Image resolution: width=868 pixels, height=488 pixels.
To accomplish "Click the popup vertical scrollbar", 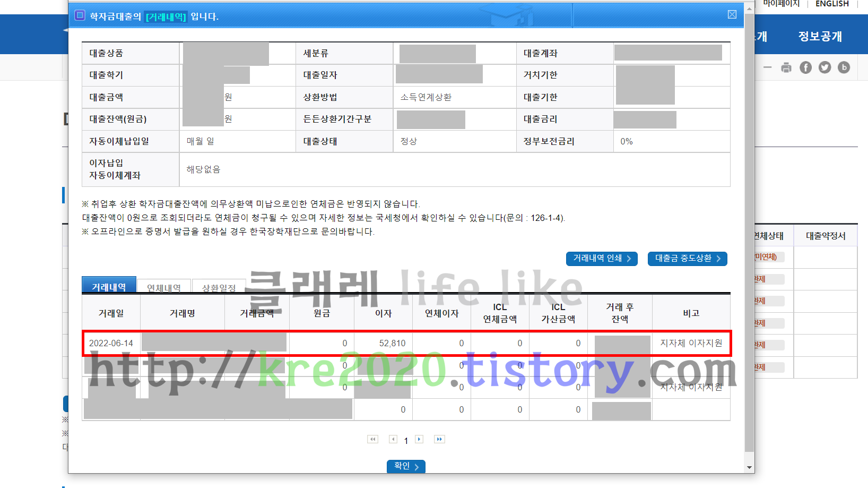I will pos(749,233).
